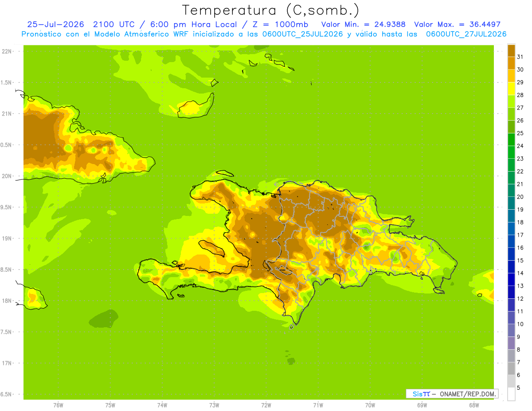This screenshot has height=411, width=532.
Task: Click the "Temperatura (C,somb.)" chart title
Action: tap(271, 10)
